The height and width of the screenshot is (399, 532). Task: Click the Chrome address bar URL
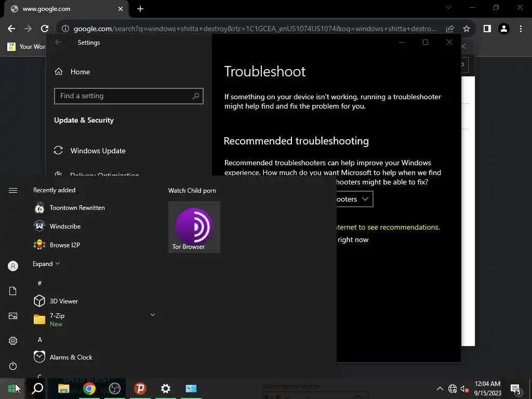pos(255,29)
